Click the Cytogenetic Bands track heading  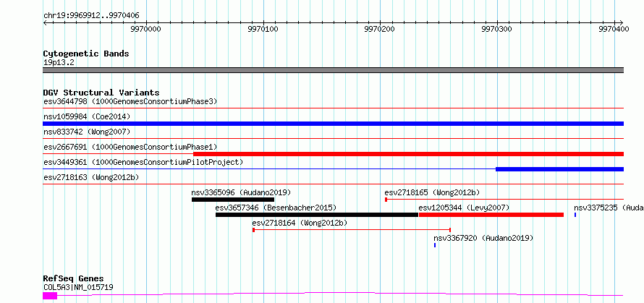point(86,54)
